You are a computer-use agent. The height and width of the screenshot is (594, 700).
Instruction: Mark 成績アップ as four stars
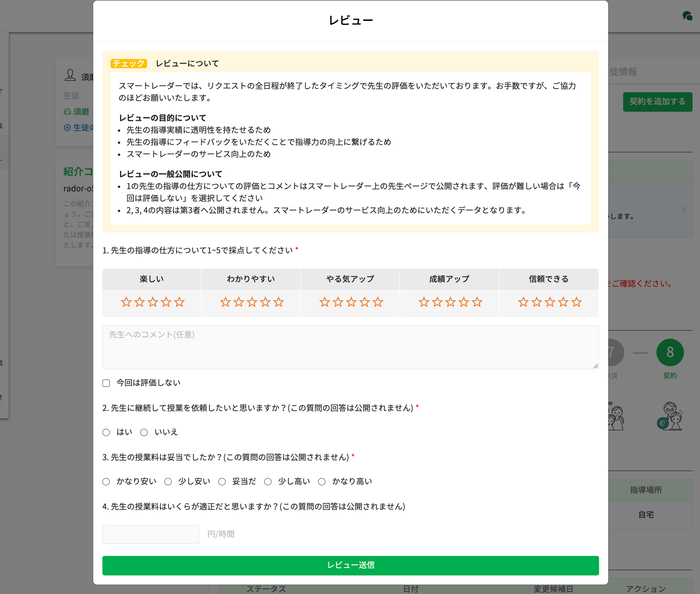pos(464,302)
